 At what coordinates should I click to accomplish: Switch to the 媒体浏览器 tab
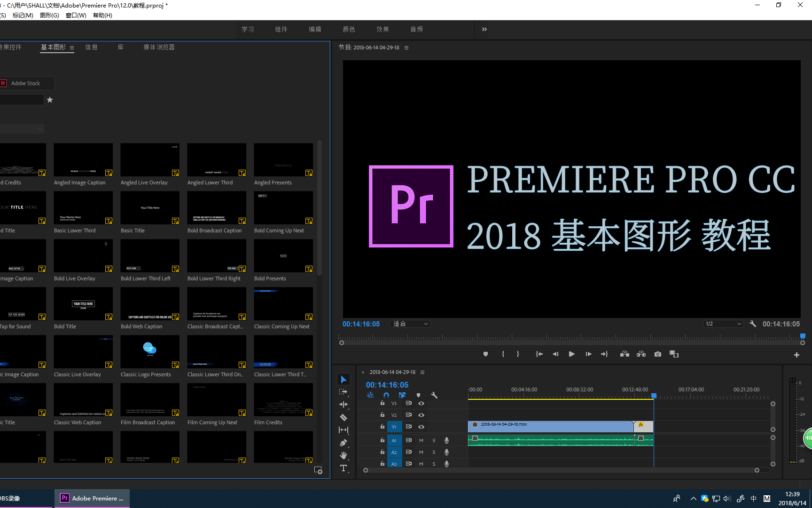tap(159, 47)
